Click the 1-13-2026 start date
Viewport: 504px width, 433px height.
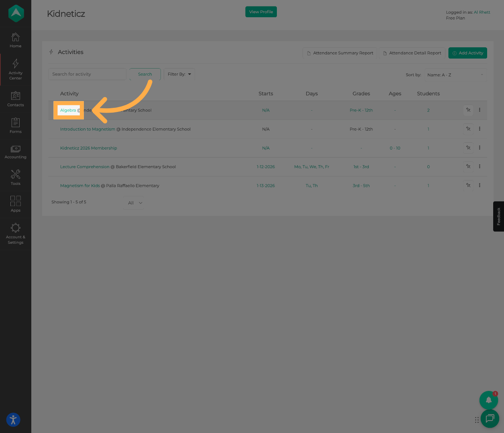tap(266, 186)
